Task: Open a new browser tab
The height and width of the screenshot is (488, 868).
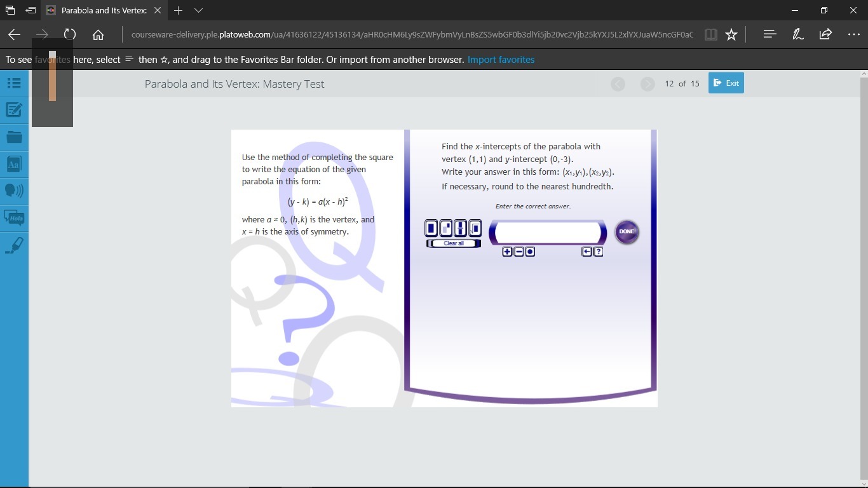Action: (x=179, y=10)
